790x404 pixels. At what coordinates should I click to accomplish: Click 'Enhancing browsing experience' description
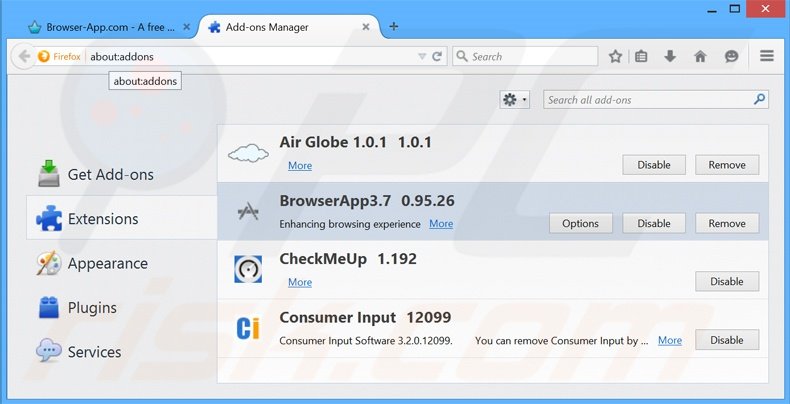point(350,224)
